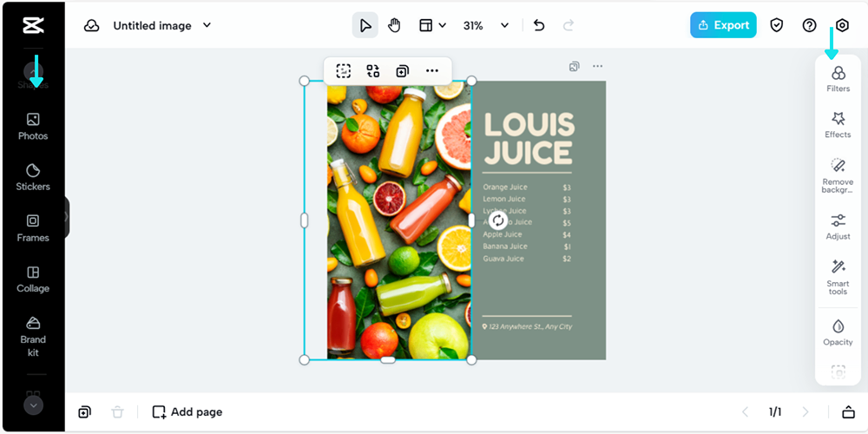Open the 31% zoom dropdown arrow
The height and width of the screenshot is (434, 868).
tap(504, 25)
